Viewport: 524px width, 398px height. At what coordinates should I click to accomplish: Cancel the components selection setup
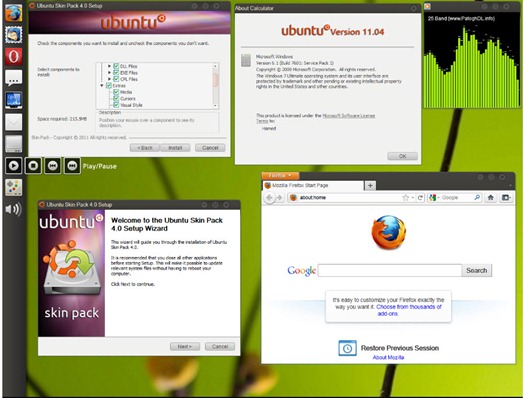pos(210,148)
